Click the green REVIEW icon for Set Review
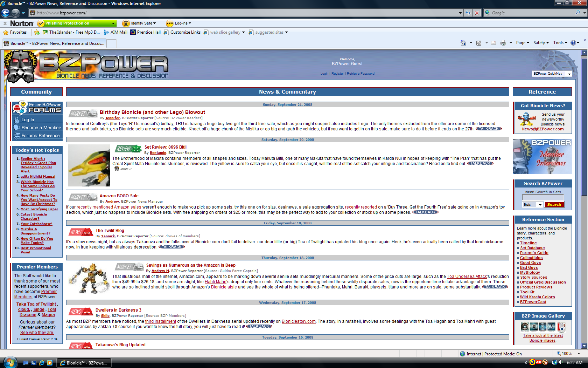588x368 pixels. click(128, 149)
